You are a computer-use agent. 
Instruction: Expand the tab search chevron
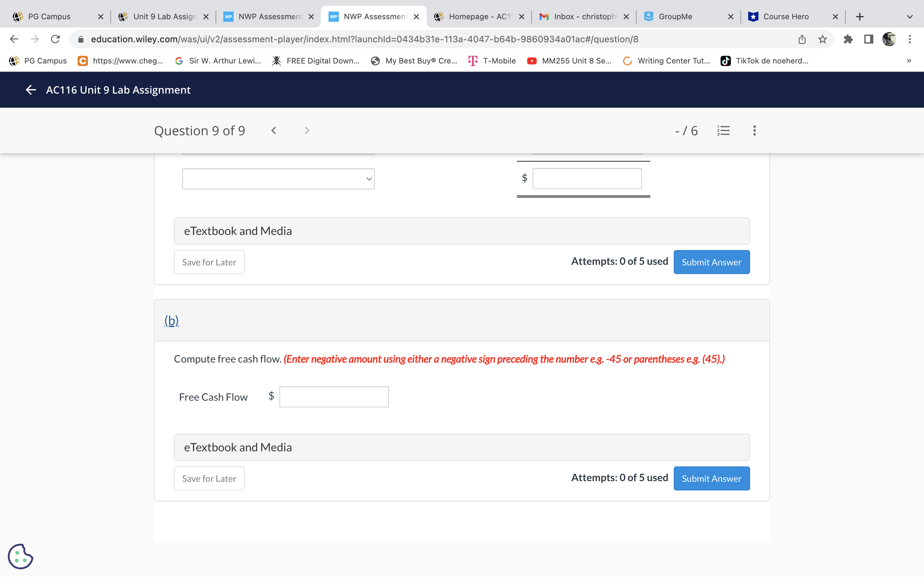click(910, 17)
